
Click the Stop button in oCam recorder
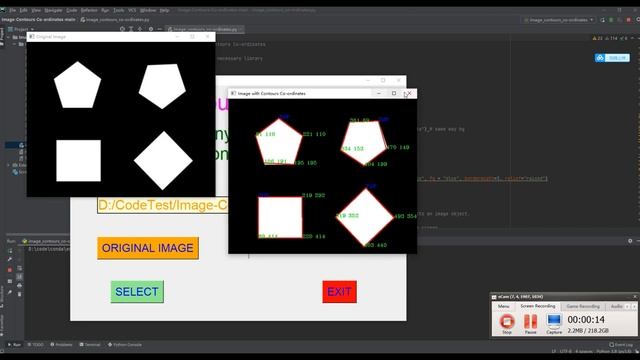[x=507, y=324]
